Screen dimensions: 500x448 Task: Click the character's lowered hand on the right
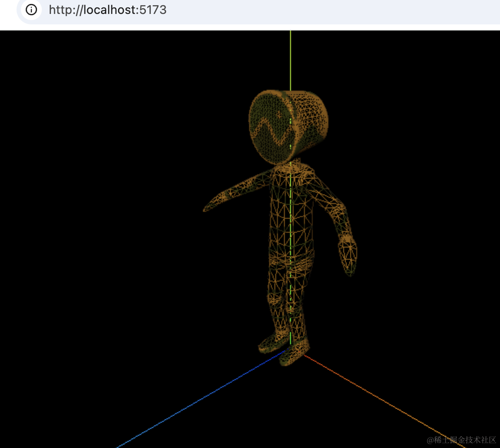click(x=348, y=256)
